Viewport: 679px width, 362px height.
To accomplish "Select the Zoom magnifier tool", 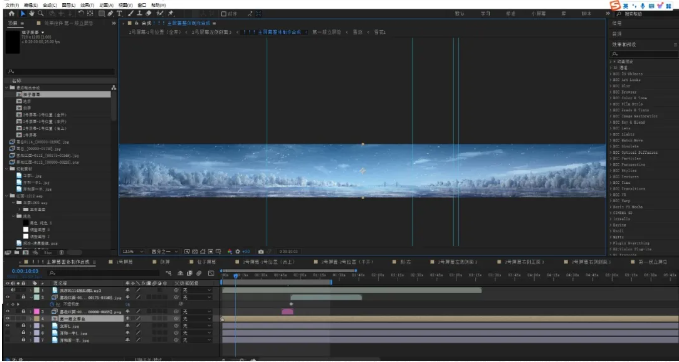I will [41, 14].
